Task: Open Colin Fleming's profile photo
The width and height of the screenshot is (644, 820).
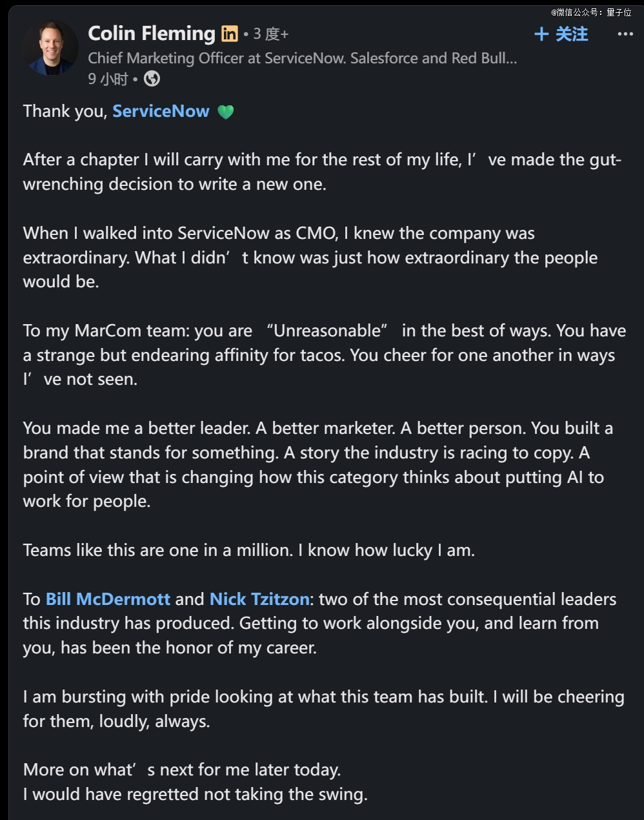Action: 50,48
